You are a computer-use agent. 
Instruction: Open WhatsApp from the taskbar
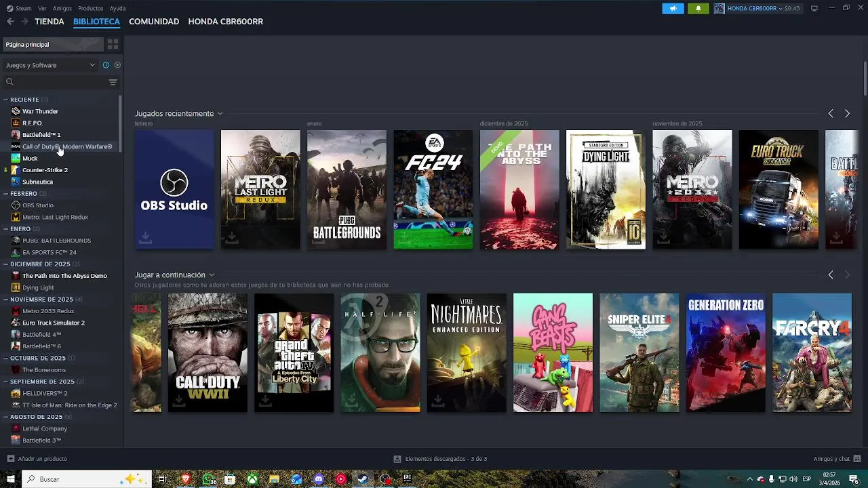[x=208, y=479]
